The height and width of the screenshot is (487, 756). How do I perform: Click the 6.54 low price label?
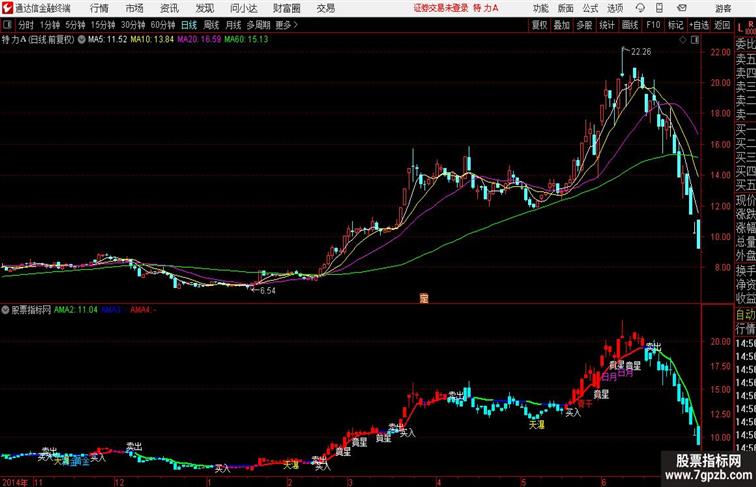[268, 291]
